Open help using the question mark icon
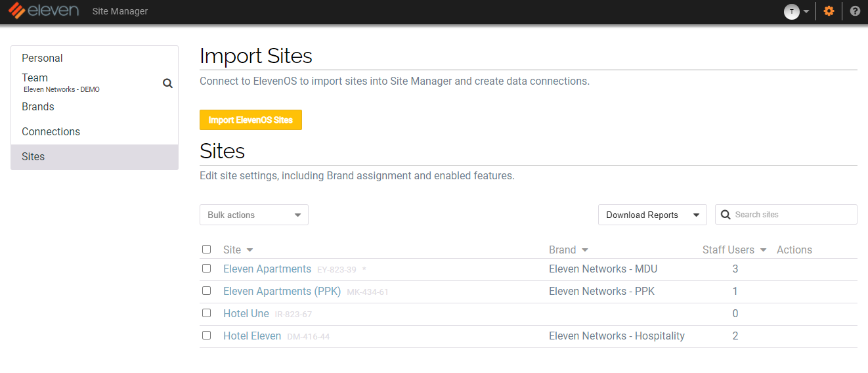Screen dimensions: 868x373 (x=855, y=11)
